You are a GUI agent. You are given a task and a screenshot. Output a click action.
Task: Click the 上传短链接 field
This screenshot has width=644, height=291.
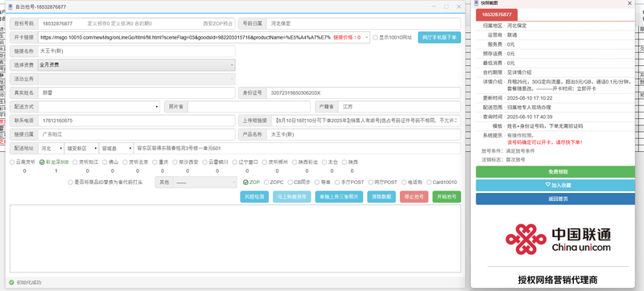366,121
